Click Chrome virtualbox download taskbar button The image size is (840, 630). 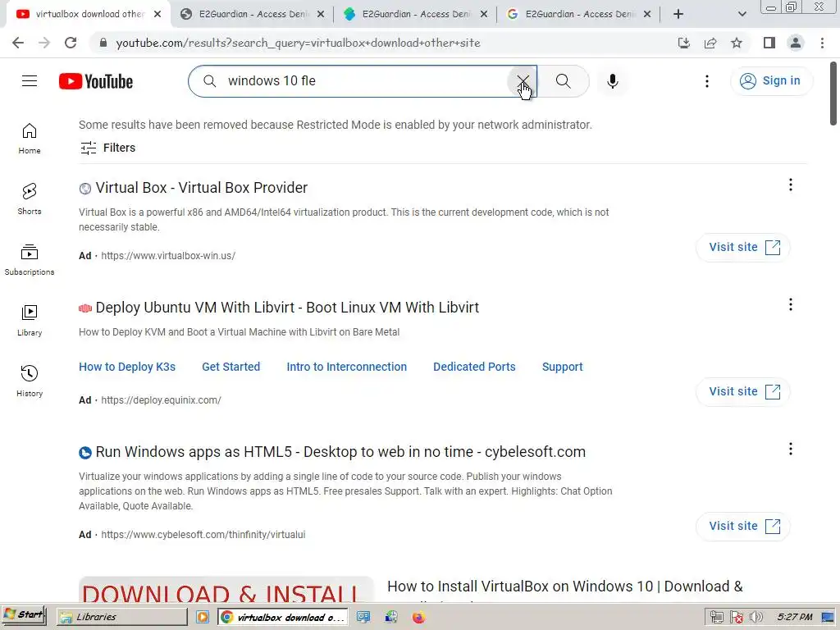pyautogui.click(x=282, y=617)
